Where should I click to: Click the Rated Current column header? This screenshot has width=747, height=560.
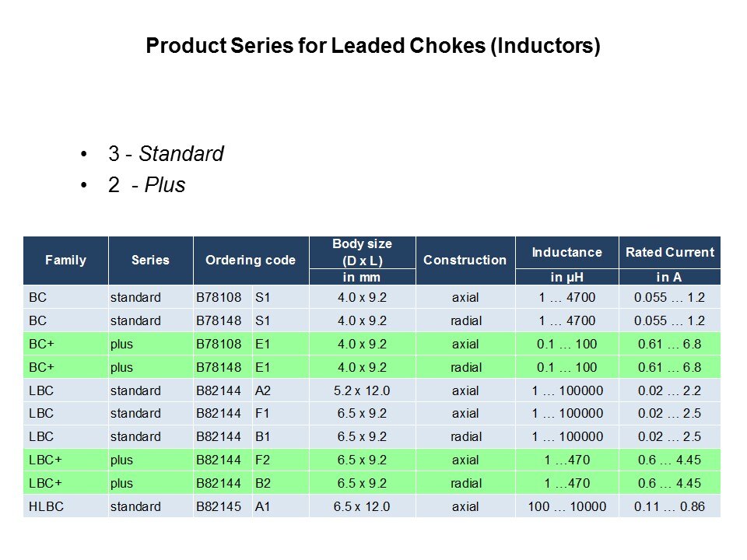pyautogui.click(x=669, y=252)
